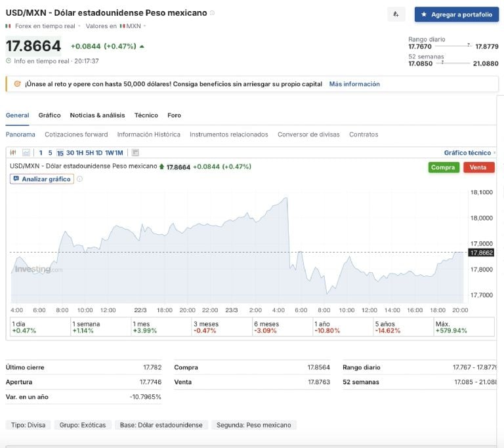The width and height of the screenshot is (504, 448).
Task: Click info icon beside the pair title
Action: pos(212,13)
